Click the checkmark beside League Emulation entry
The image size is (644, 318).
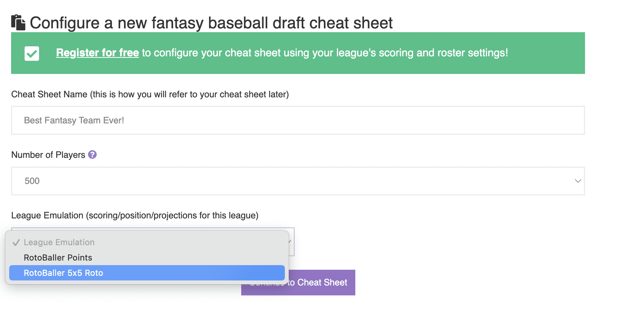click(16, 242)
